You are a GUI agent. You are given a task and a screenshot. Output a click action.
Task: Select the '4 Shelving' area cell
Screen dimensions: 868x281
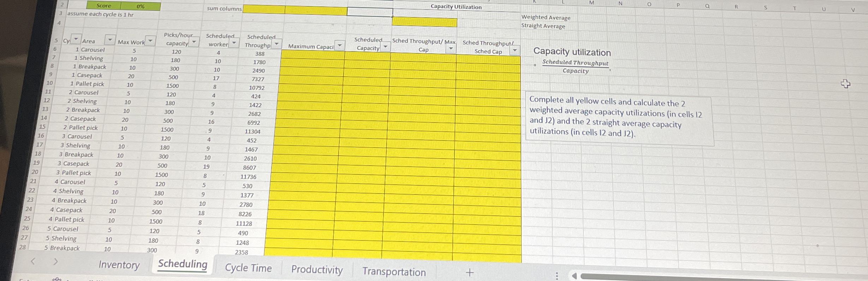(68, 191)
